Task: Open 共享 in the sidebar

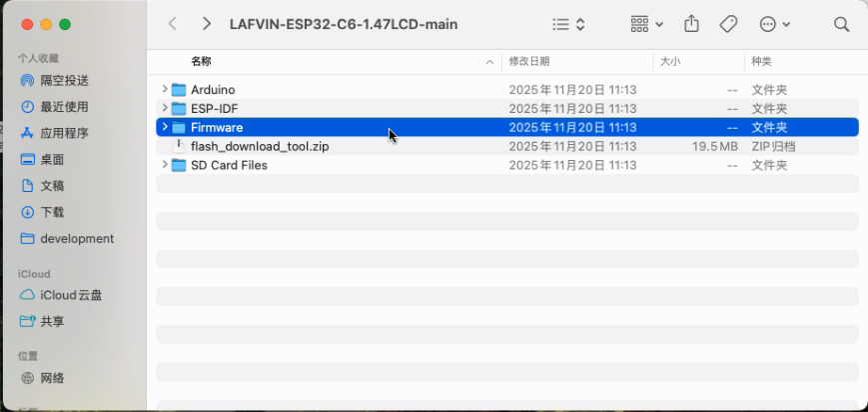Action: (x=42, y=321)
